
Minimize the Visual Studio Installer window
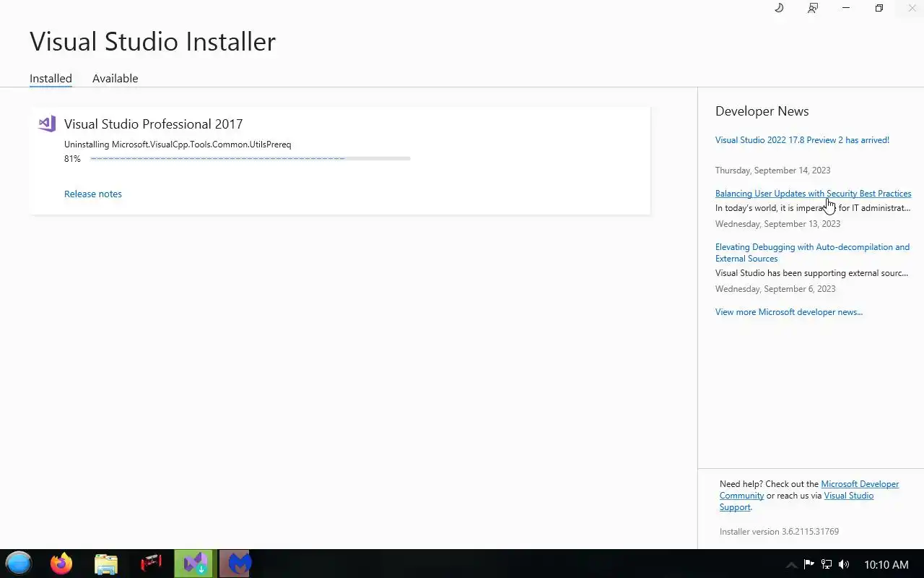(846, 8)
